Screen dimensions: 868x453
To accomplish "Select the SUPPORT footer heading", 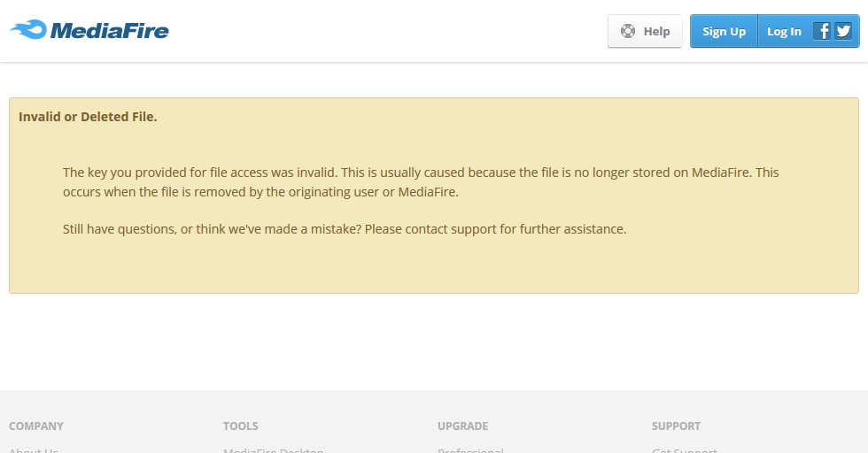I will click(676, 426).
